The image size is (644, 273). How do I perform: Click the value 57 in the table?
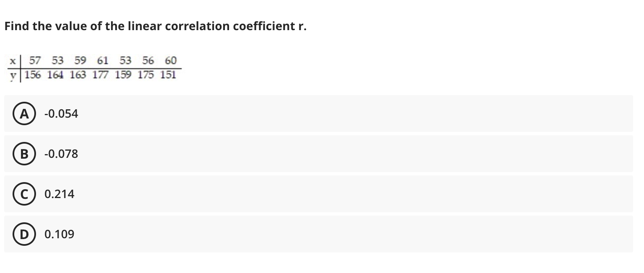35,60
